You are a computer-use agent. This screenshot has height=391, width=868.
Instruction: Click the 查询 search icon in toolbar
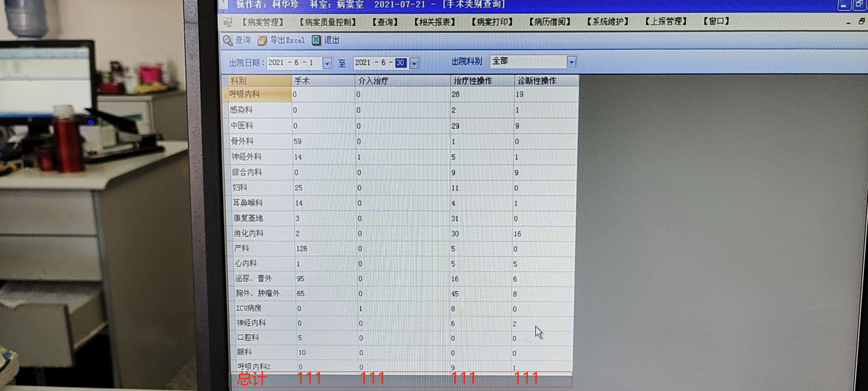(227, 41)
